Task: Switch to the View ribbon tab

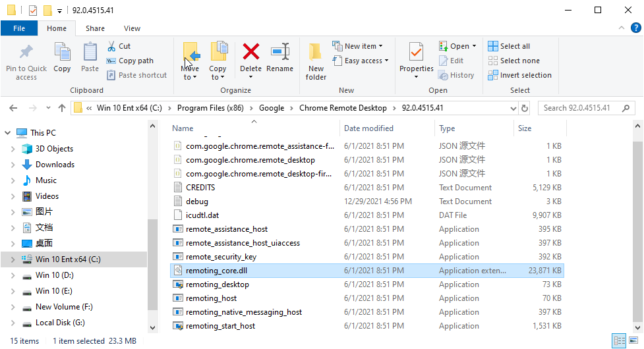Action: pyautogui.click(x=132, y=28)
